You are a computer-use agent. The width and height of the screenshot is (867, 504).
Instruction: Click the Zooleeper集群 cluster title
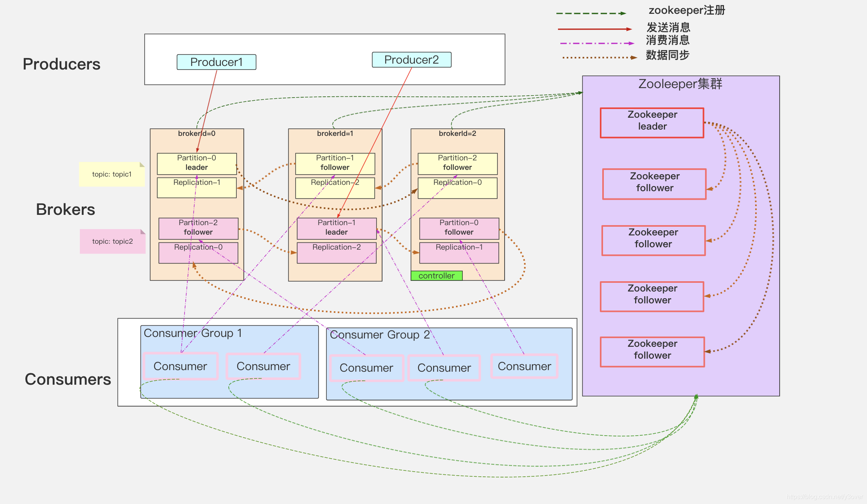coord(680,84)
